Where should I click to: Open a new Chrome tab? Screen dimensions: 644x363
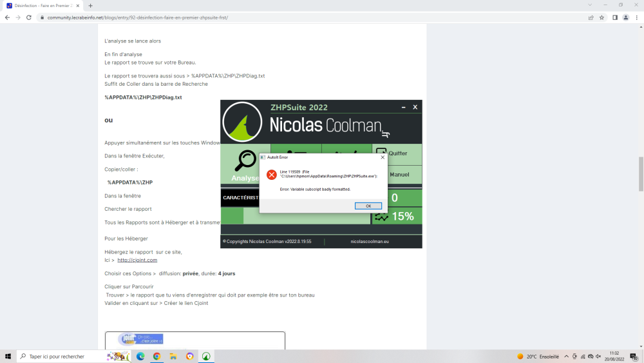[x=90, y=6]
